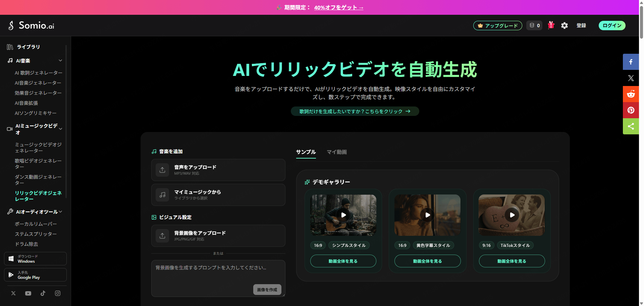Viewport: 644px width, 306px height.
Task: Open AI 歌詞ジェネレーター in sidebar
Action: (39, 73)
